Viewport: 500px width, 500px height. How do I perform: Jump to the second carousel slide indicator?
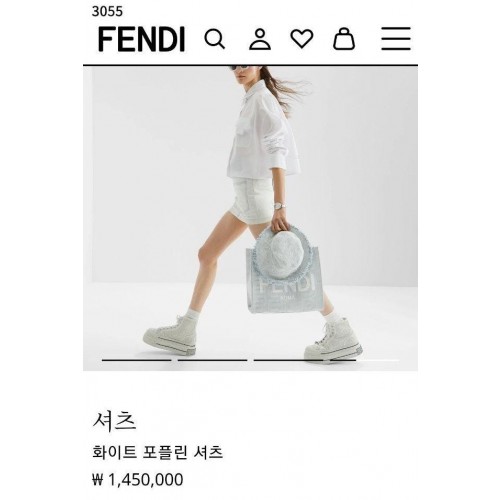click(x=212, y=360)
